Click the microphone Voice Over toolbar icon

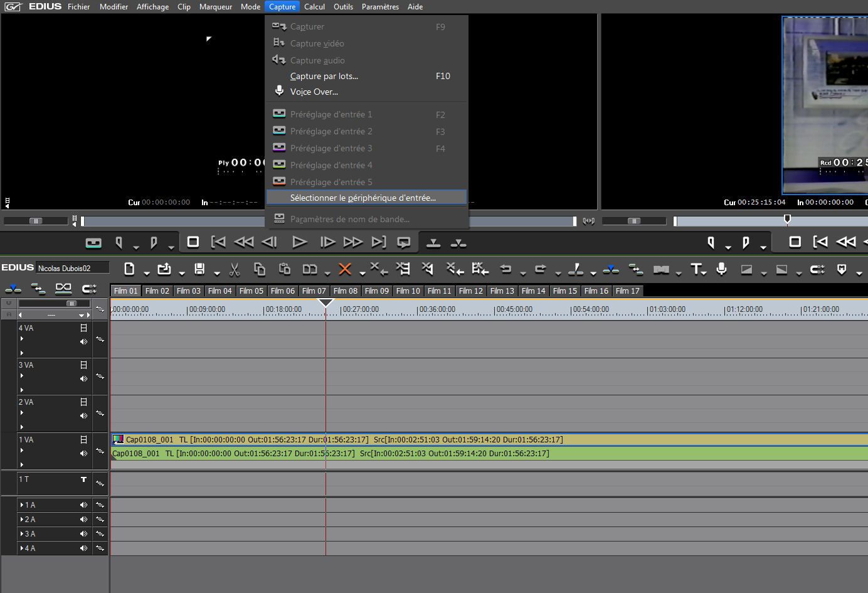[x=722, y=269]
